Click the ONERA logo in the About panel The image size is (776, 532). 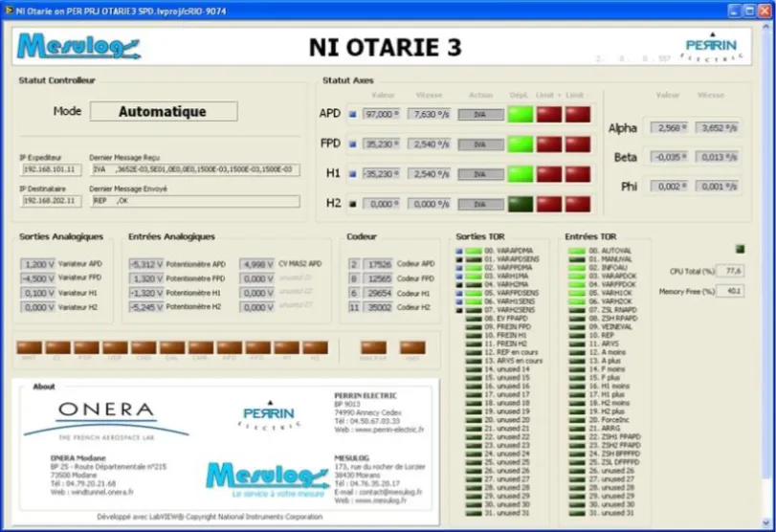106,420
